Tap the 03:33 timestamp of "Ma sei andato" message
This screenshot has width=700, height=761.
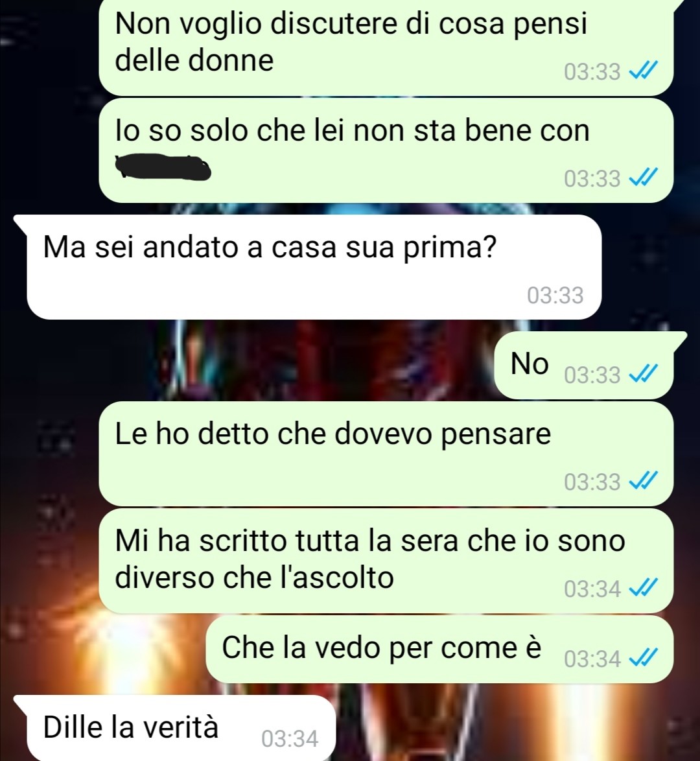(555, 294)
